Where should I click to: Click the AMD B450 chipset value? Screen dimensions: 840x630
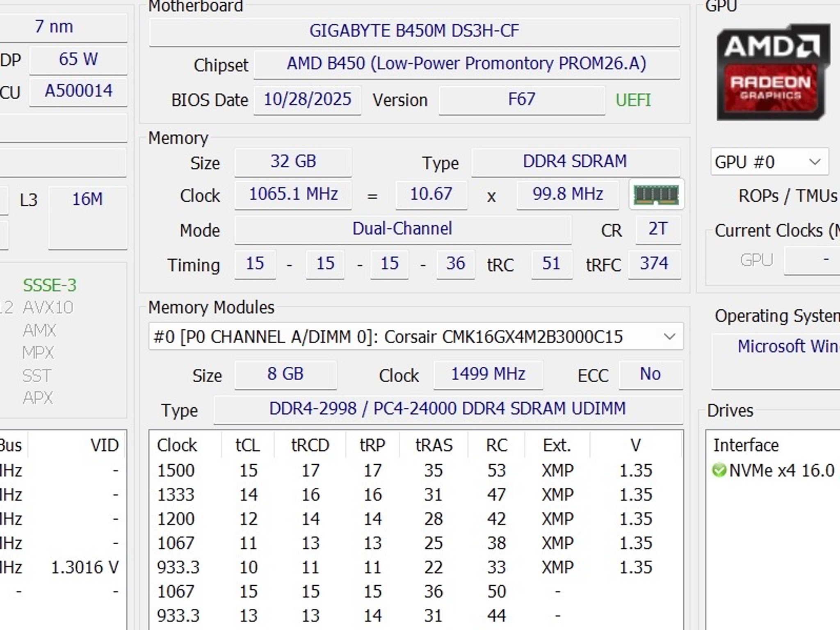coord(467,64)
